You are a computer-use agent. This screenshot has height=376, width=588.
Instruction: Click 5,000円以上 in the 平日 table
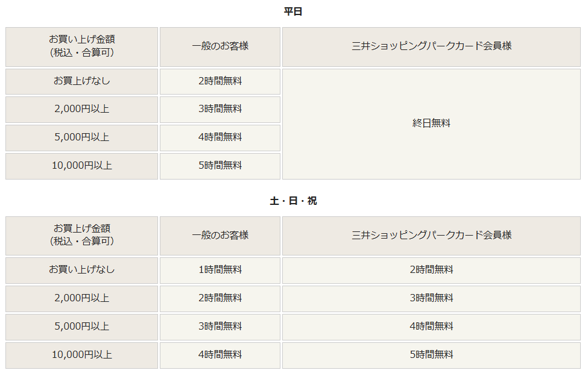(x=82, y=137)
